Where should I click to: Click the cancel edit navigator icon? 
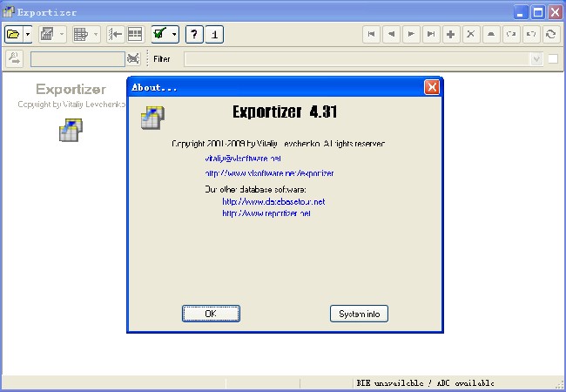(531, 34)
